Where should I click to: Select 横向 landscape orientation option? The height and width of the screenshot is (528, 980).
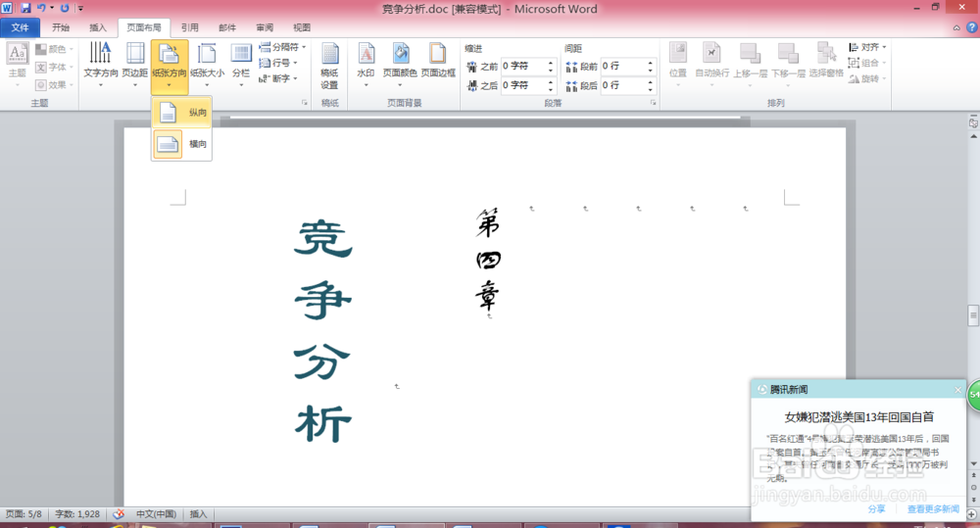[181, 144]
